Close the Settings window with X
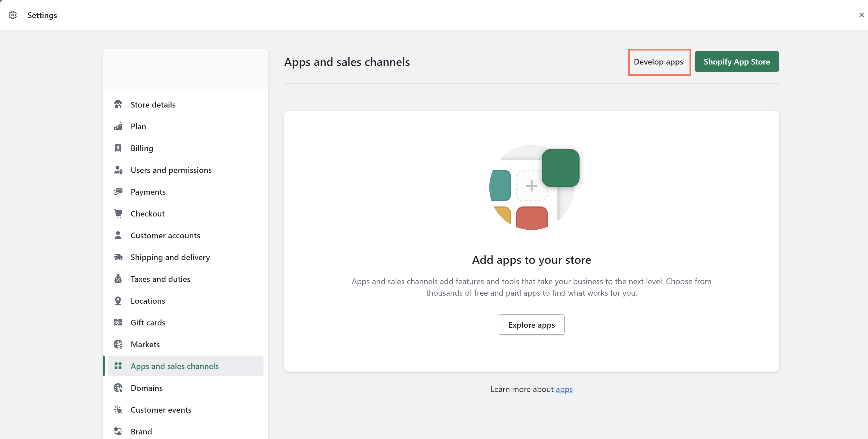Image resolution: width=868 pixels, height=439 pixels. 861,15
